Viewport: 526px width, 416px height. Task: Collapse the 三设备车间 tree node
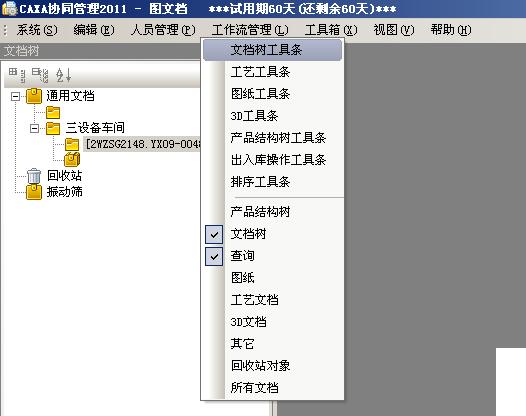34,128
